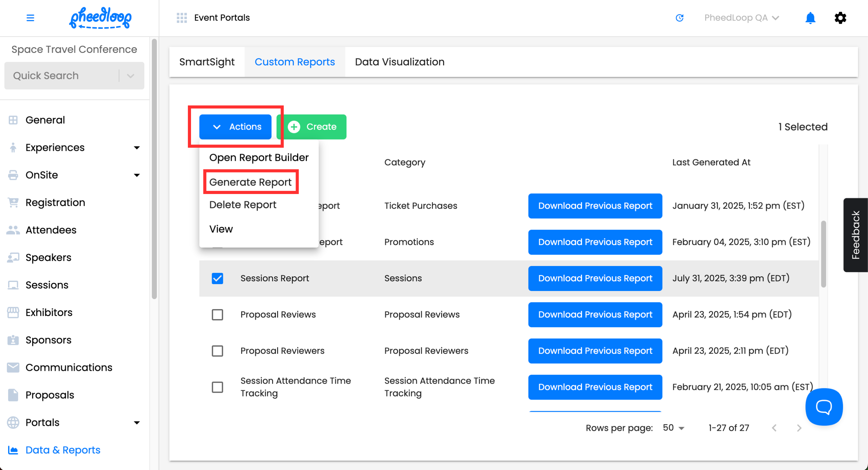Click the OnSite printer icon

(x=13, y=175)
